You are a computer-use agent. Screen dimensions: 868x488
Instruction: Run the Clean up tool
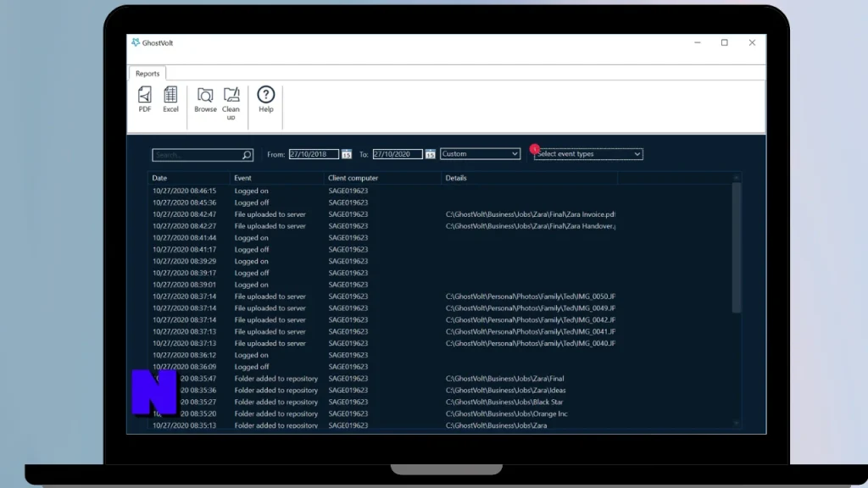click(x=231, y=103)
